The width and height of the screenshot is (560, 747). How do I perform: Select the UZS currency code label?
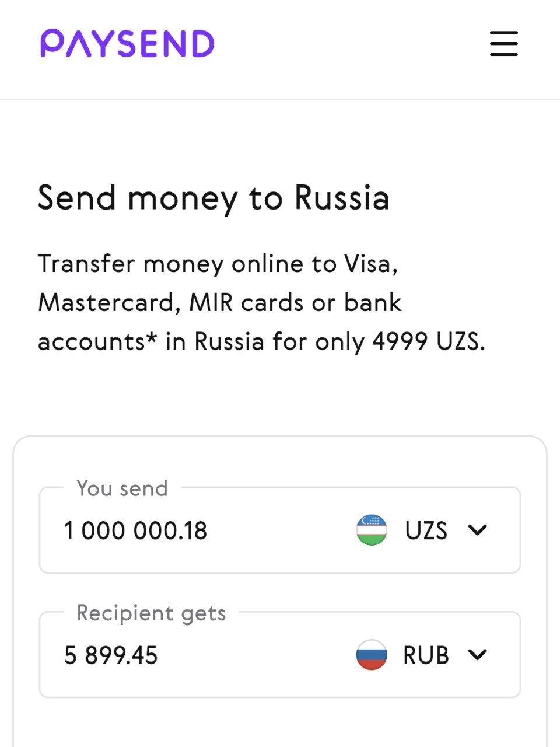pyautogui.click(x=426, y=531)
